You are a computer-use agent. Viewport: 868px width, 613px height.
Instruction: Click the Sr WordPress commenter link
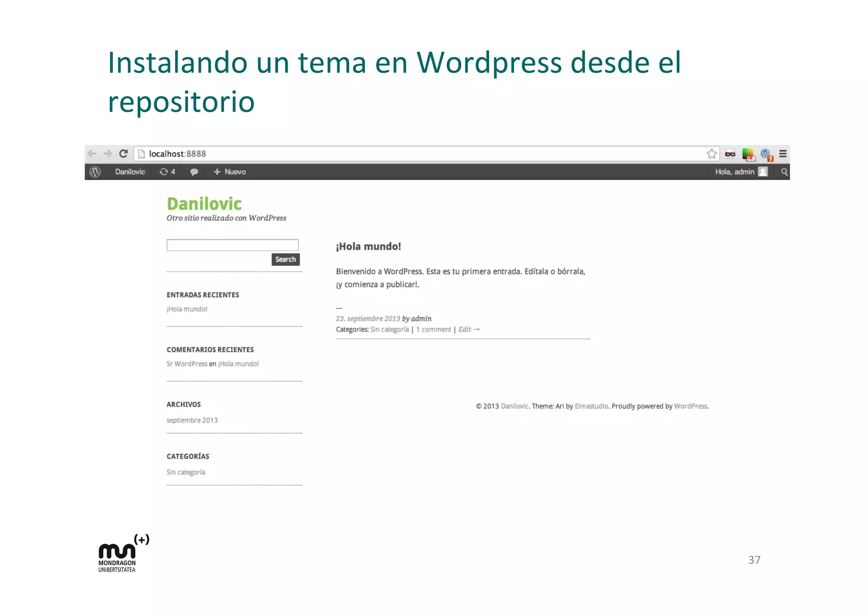point(187,364)
